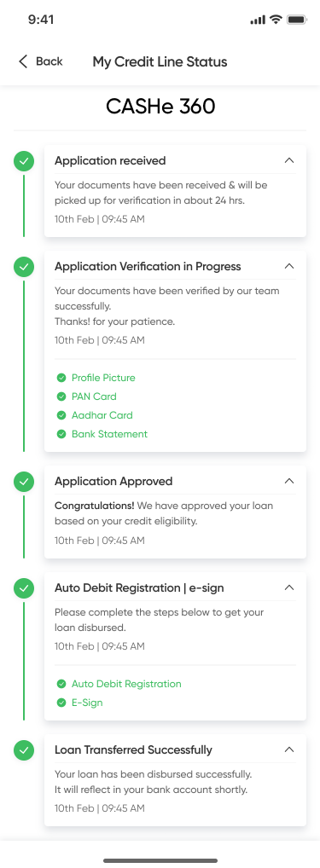The image size is (320, 868).
Task: Click the Loan Transferred step check icon
Action: (24, 750)
